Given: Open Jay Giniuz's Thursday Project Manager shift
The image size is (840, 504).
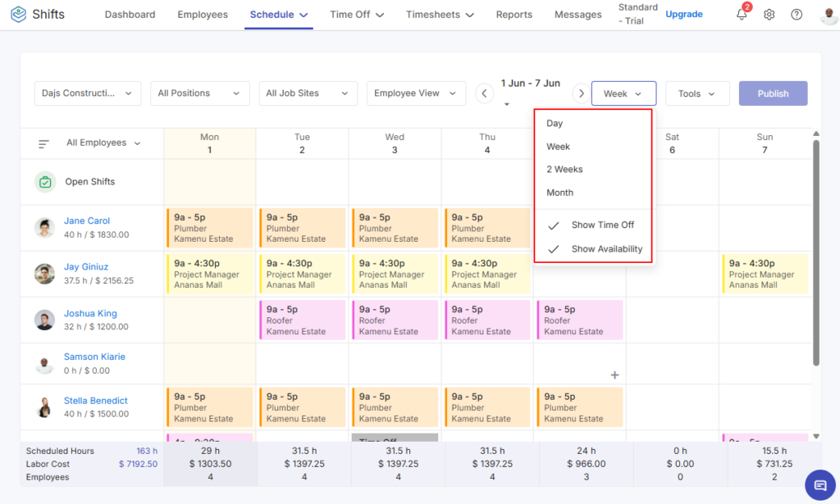Looking at the screenshot, I should [487, 274].
